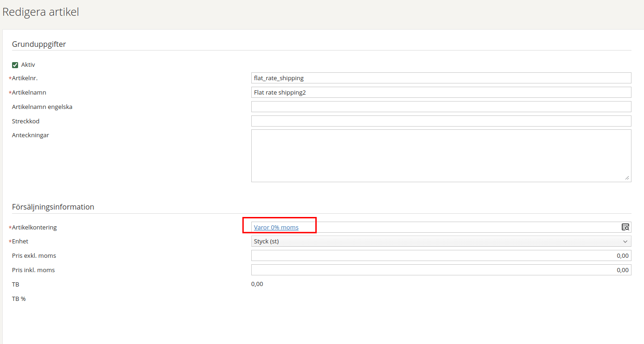Click the Aktiv checkbox label text
This screenshot has height=344, width=644.
tap(28, 65)
